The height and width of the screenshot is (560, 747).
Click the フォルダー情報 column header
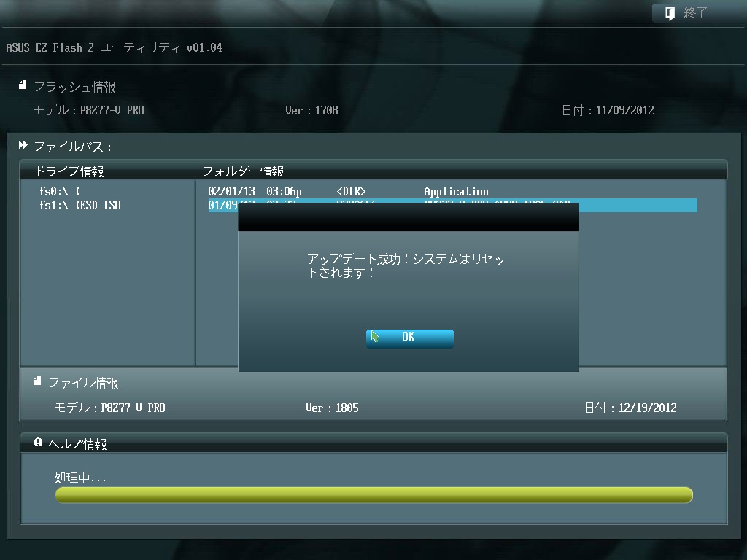(244, 171)
